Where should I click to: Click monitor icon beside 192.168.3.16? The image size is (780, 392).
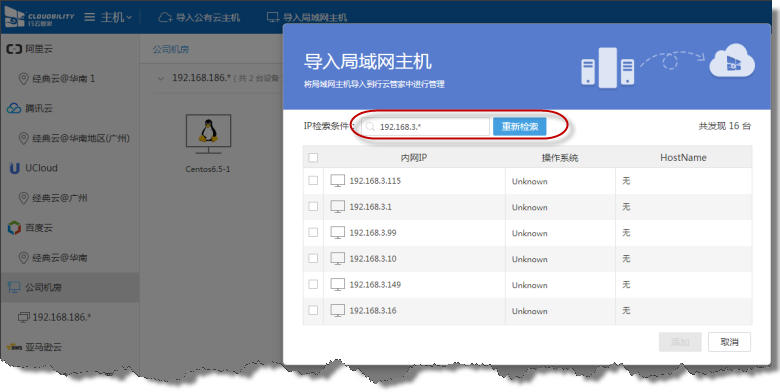coord(338,310)
